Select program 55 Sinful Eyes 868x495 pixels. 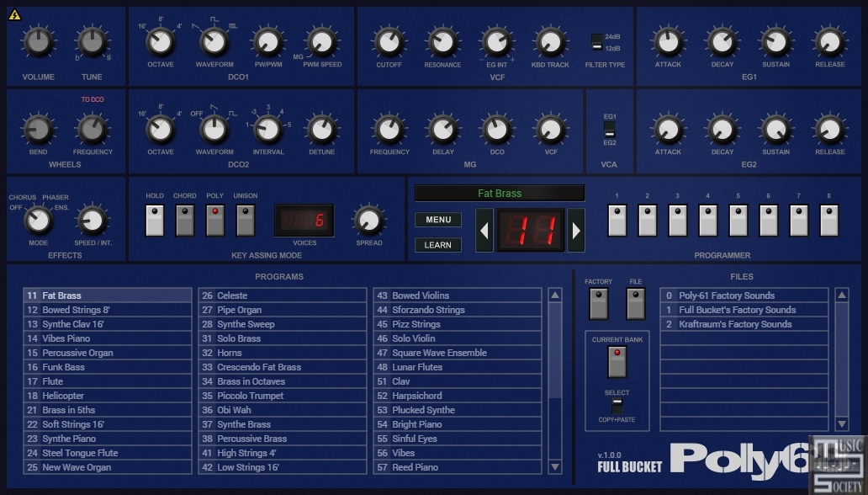(458, 439)
